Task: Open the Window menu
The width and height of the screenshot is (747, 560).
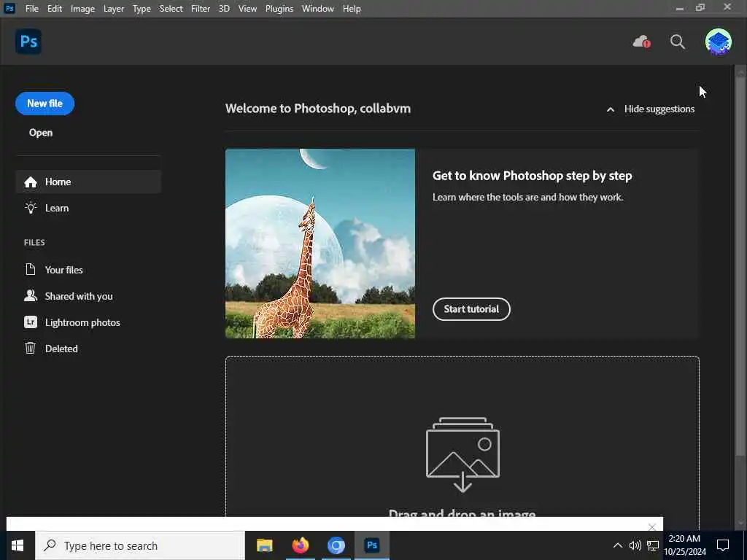Action: tap(318, 9)
